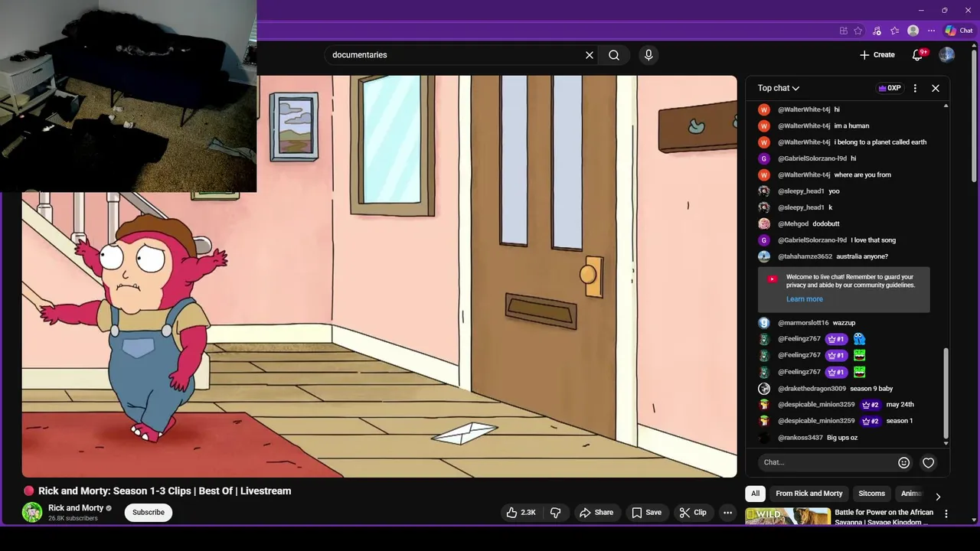This screenshot has width=980, height=551.
Task: Open the YouTube account avatar menu
Action: tap(946, 55)
